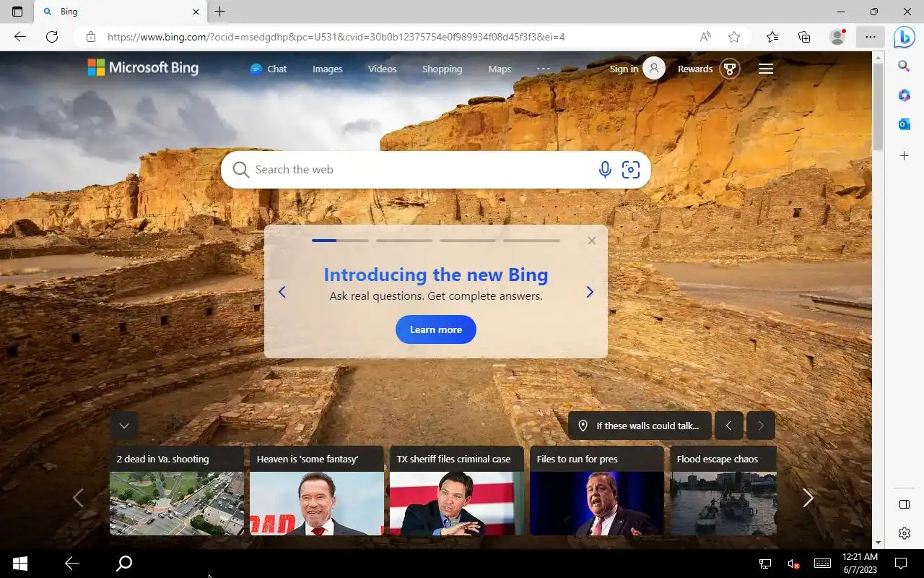Enable Read aloud in address bar

coord(705,37)
